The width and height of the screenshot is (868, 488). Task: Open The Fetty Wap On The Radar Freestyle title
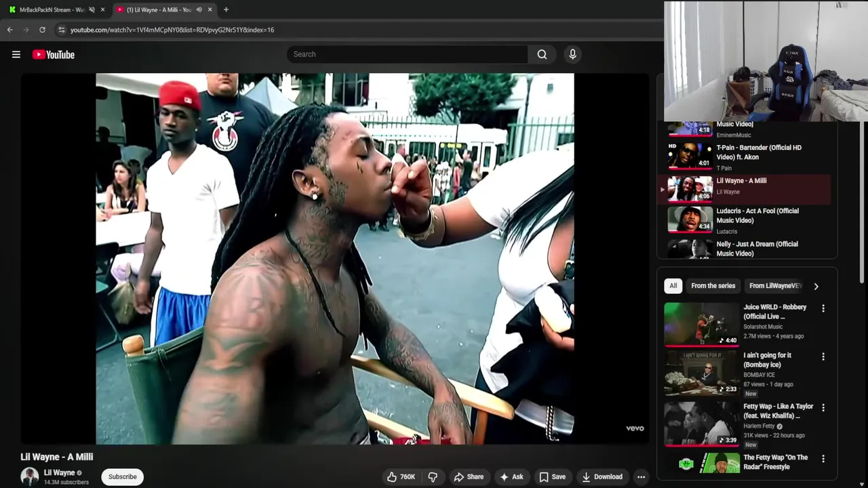click(775, 462)
